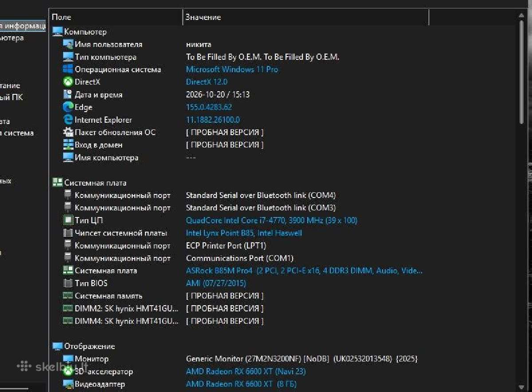Click the Тип компьютера row icon
This screenshot has height=392, width=532.
[x=68, y=57]
